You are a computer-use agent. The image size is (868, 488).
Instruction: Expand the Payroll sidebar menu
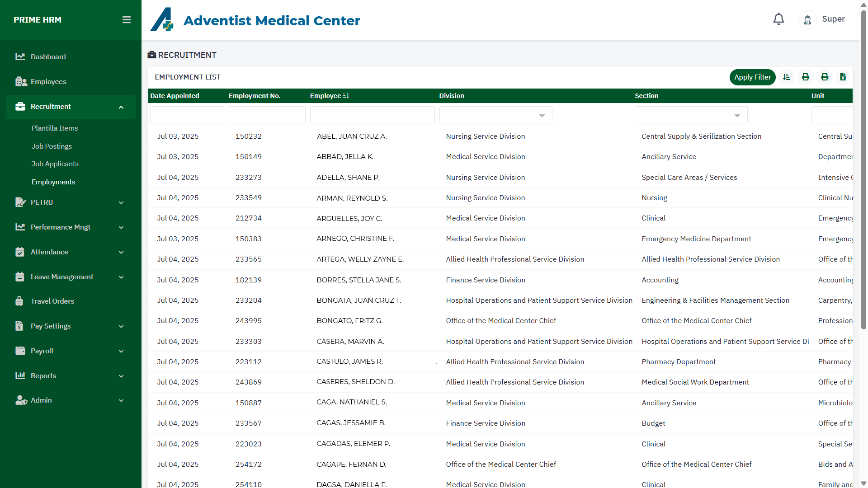pyautogui.click(x=121, y=351)
